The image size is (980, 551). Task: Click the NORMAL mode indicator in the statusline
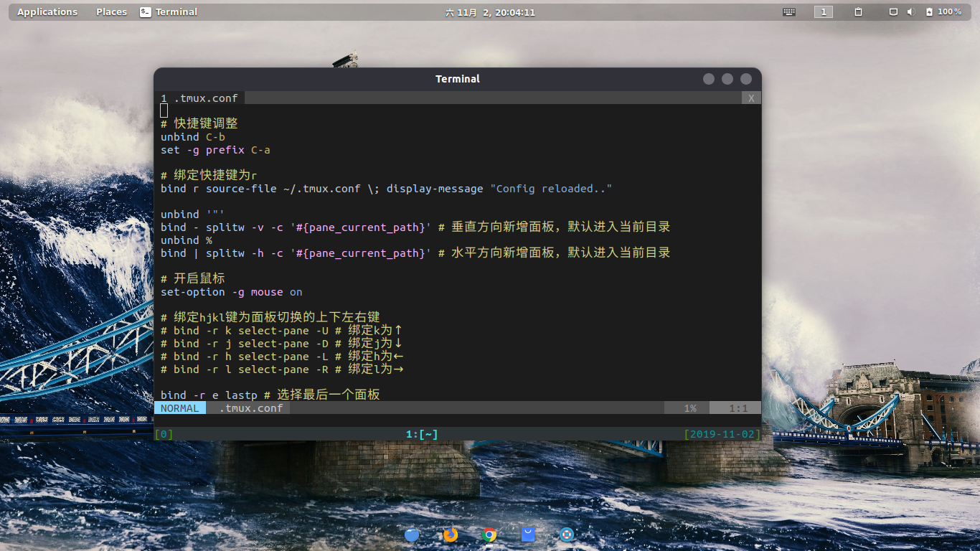pos(180,408)
